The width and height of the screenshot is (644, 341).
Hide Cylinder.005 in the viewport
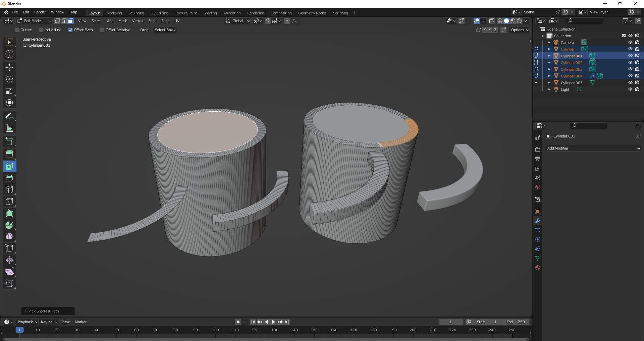click(x=630, y=82)
